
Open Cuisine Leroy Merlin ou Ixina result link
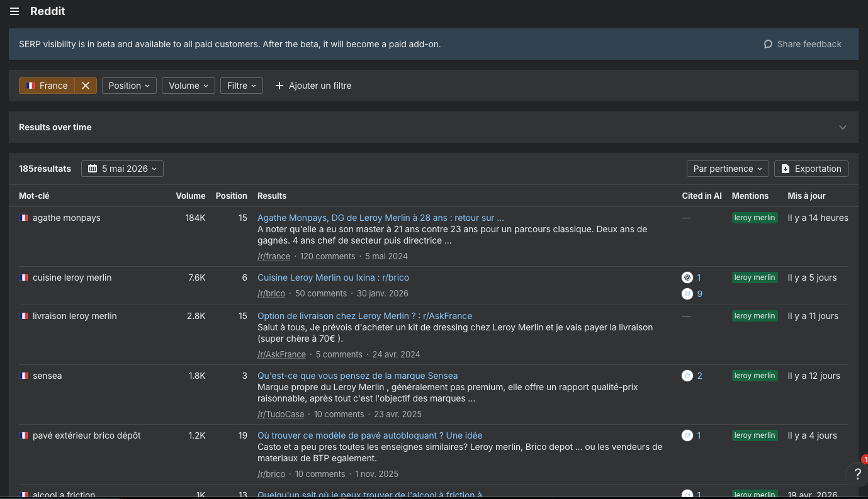point(333,278)
